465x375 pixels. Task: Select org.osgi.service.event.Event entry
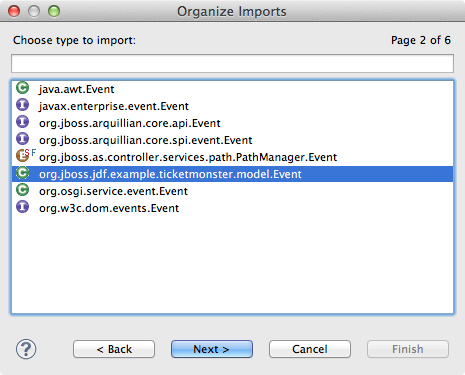[x=233, y=191]
